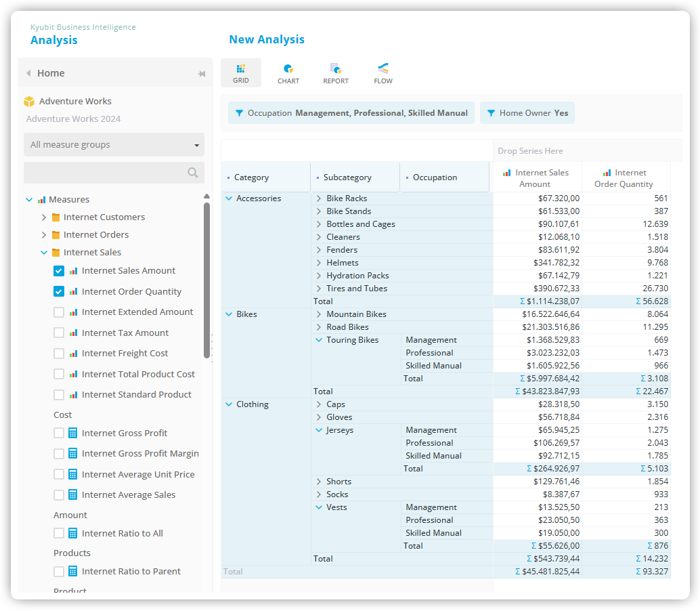This screenshot has height=613, width=700.
Task: Switch to the GRID view tab
Action: (x=241, y=74)
